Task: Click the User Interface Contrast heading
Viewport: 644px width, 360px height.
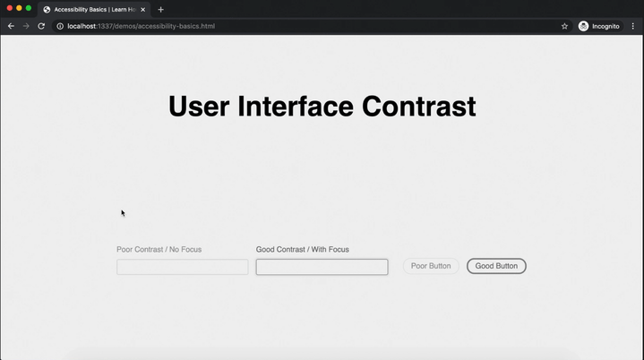Action: coord(322,107)
